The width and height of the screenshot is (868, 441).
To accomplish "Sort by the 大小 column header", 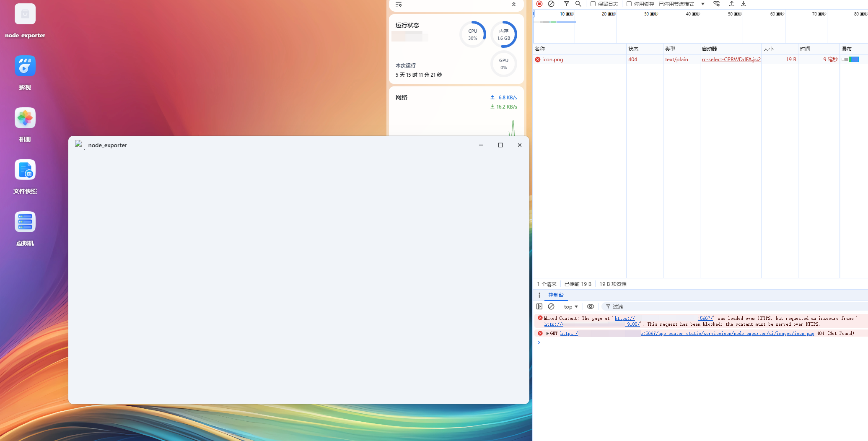I will (780, 49).
